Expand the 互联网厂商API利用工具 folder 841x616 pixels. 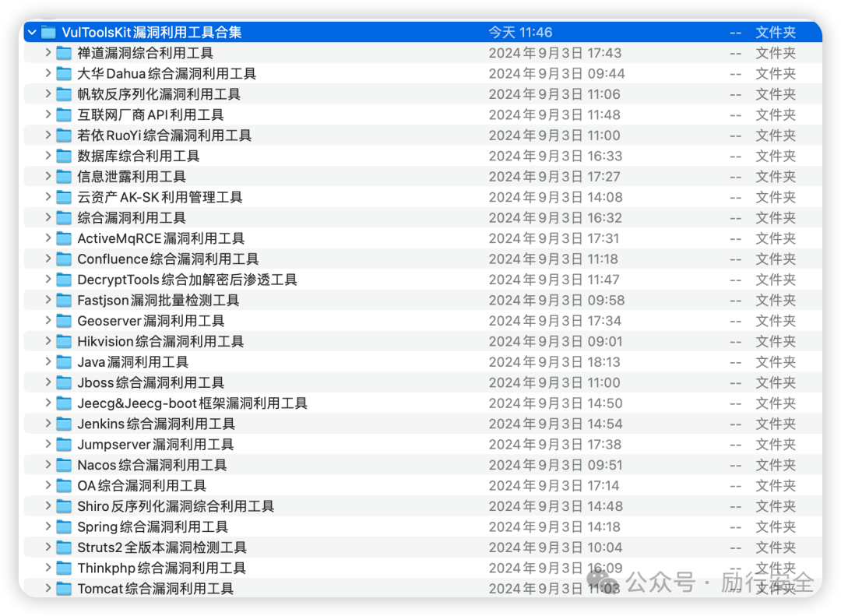pos(48,114)
